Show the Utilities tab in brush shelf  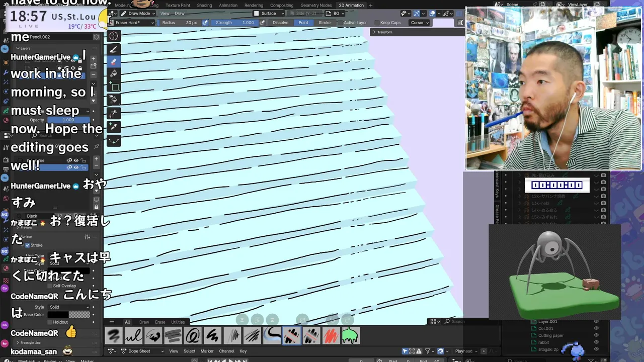(178, 322)
